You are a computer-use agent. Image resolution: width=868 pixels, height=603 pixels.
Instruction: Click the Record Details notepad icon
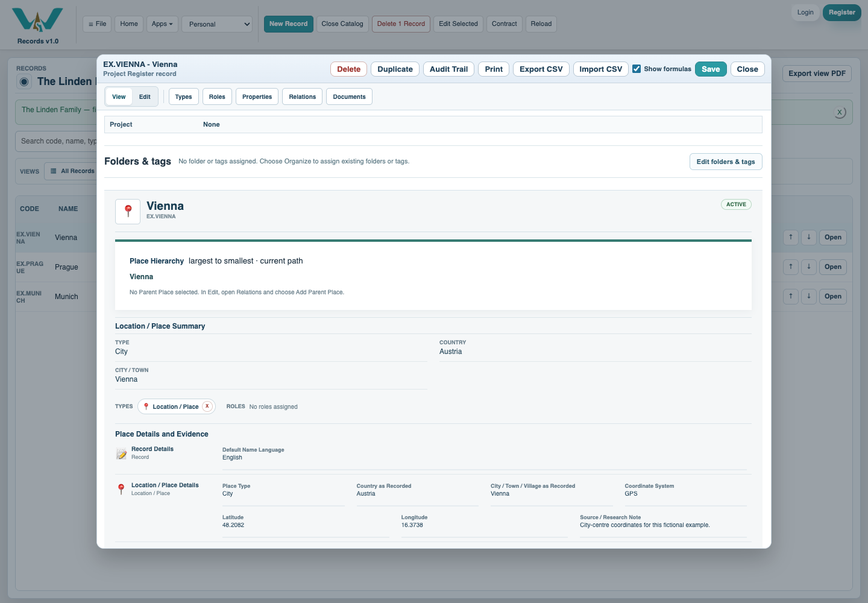122,453
